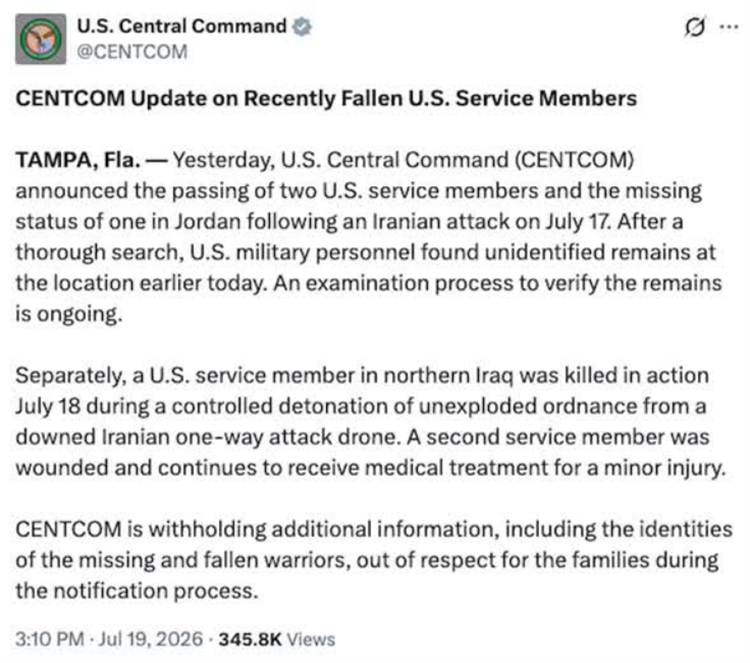Click the CENTCOM is withholding paragraph
This screenshot has height=663, width=750.
(374, 560)
